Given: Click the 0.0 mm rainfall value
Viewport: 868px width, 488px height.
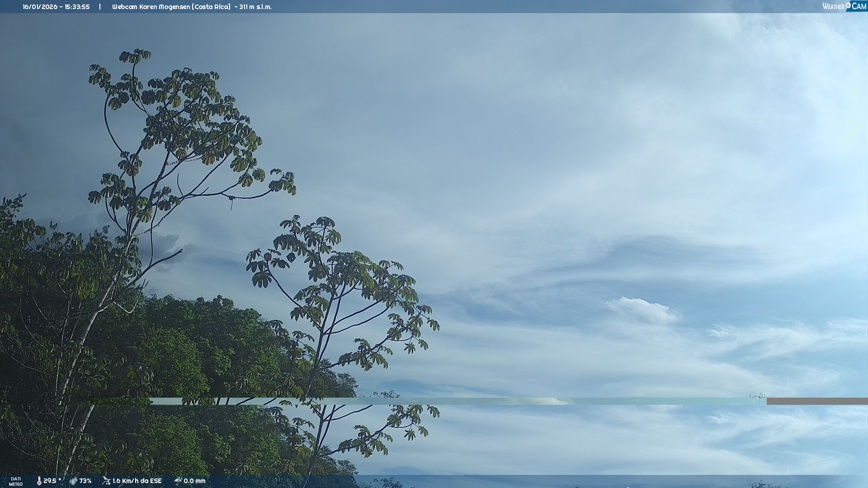Looking at the screenshot, I should pos(194,481).
